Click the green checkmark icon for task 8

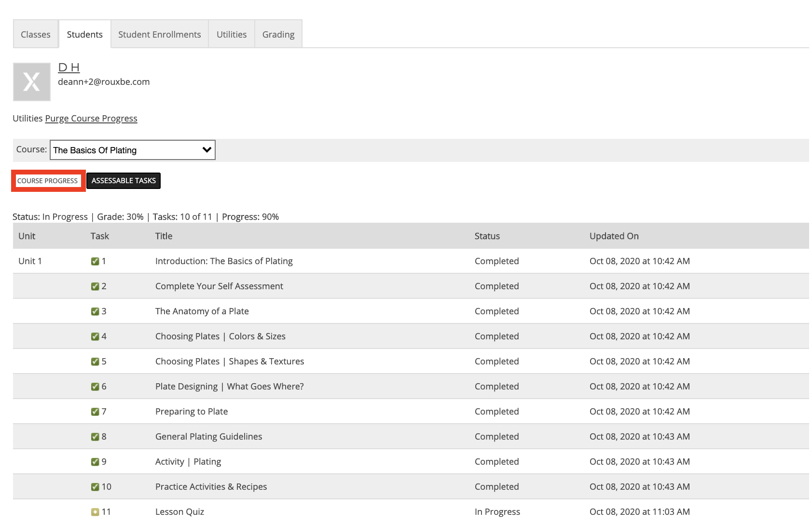(95, 437)
